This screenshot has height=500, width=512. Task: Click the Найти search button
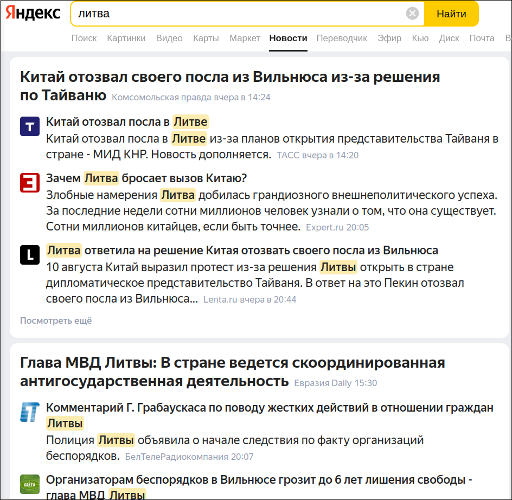tap(451, 14)
